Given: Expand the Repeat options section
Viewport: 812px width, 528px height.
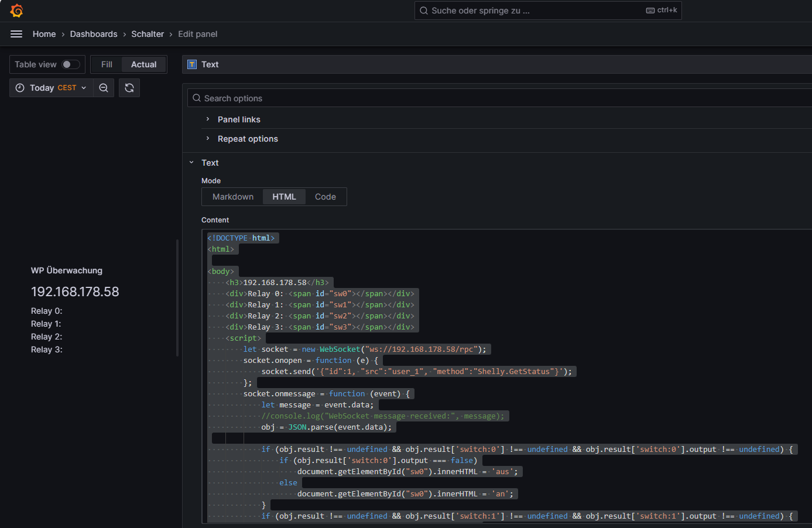Looking at the screenshot, I should click(248, 139).
